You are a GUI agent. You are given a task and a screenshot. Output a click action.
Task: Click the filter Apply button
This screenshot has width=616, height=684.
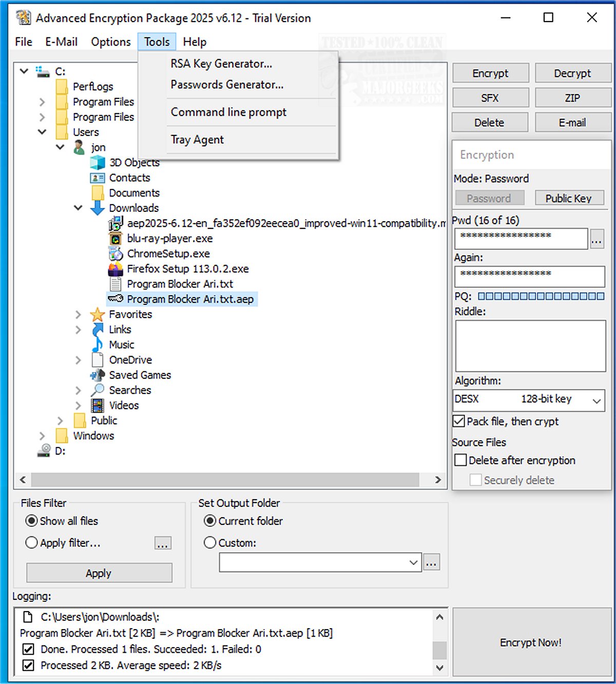(99, 573)
